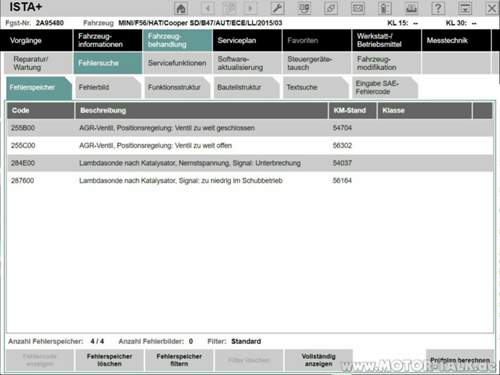500x375 pixels.
Task: Click the Fehlerspeicher filtern button
Action: [179, 360]
